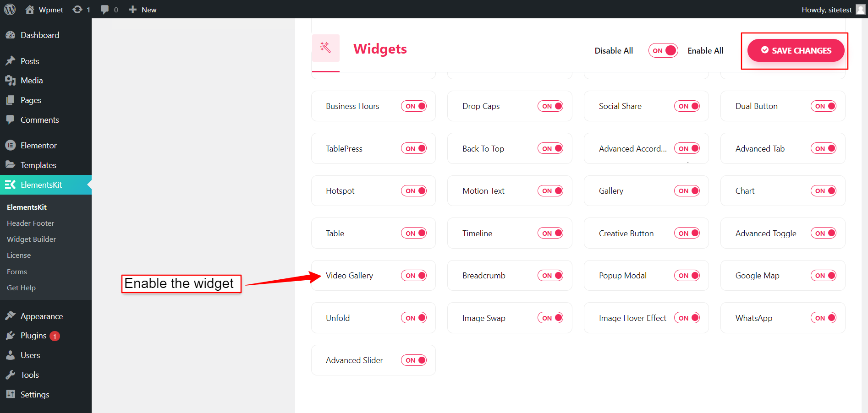The image size is (868, 413).
Task: Click the Dashboard menu label
Action: point(40,35)
